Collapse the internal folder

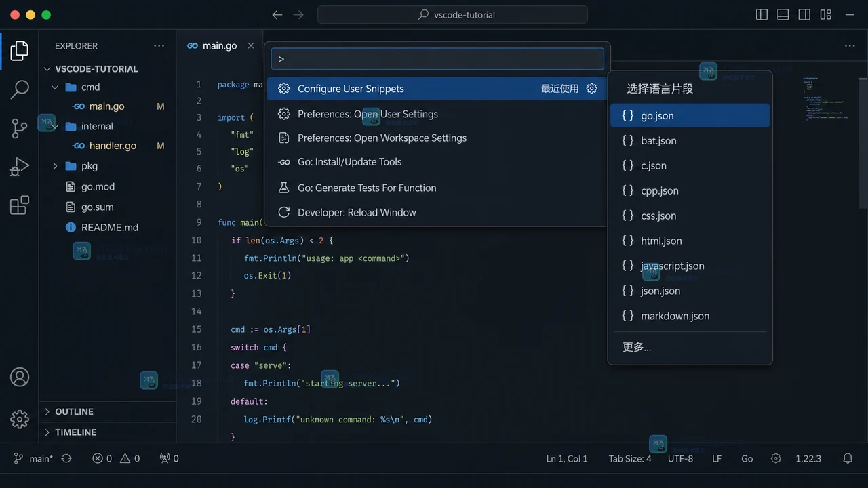(56, 127)
